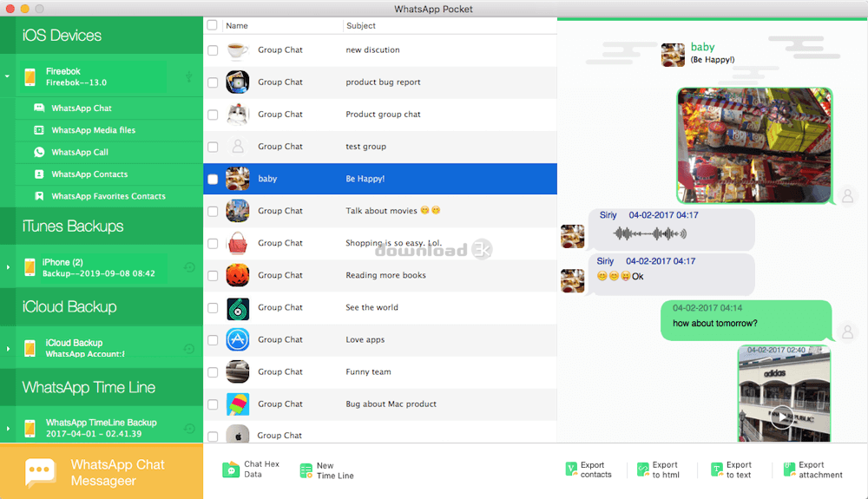The width and height of the screenshot is (868, 499).
Task: Click the WhatsApp Chat Messager button
Action: pyautogui.click(x=101, y=472)
